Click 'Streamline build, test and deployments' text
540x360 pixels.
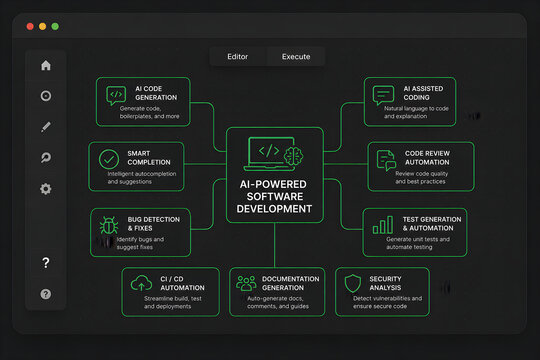[x=173, y=302]
